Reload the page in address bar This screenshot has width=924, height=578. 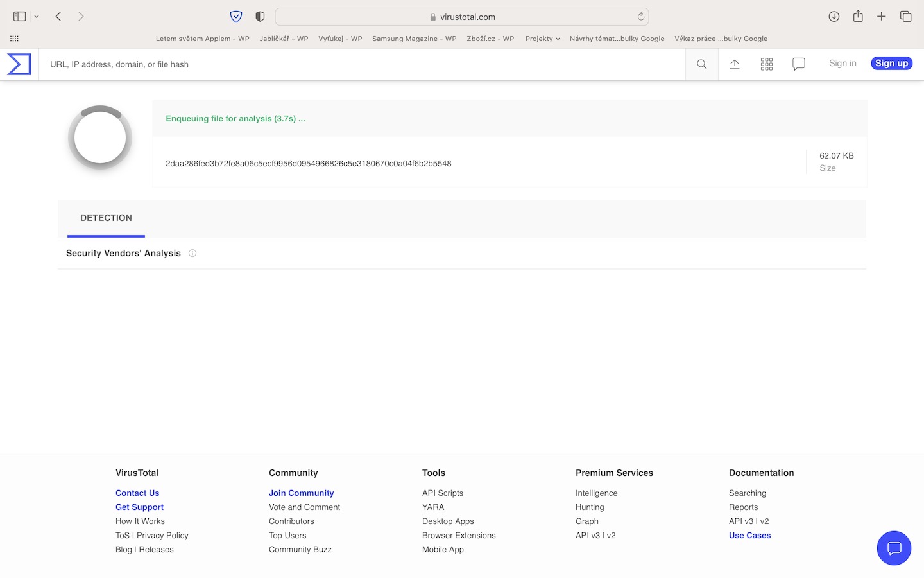pyautogui.click(x=640, y=17)
